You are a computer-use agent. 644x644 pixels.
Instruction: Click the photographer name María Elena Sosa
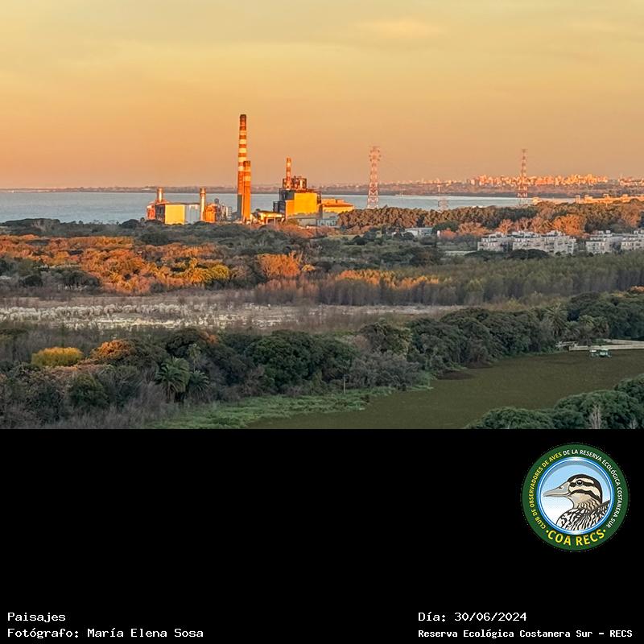(x=145, y=634)
